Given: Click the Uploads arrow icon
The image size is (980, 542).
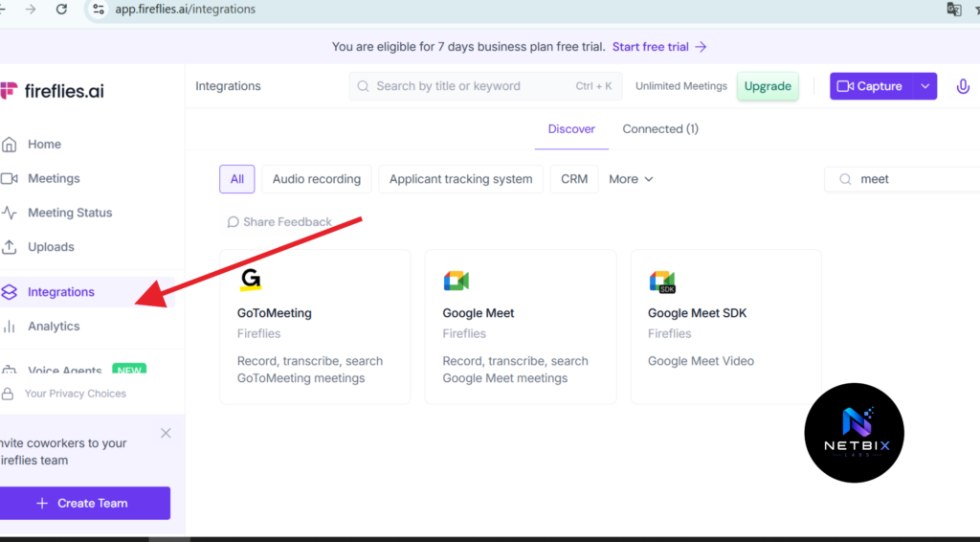Looking at the screenshot, I should pos(9,247).
